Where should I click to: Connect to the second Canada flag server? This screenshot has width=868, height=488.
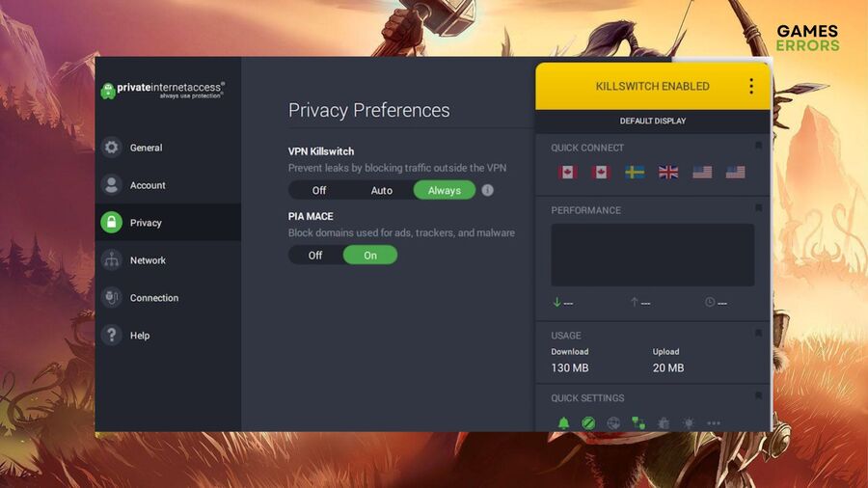point(601,172)
